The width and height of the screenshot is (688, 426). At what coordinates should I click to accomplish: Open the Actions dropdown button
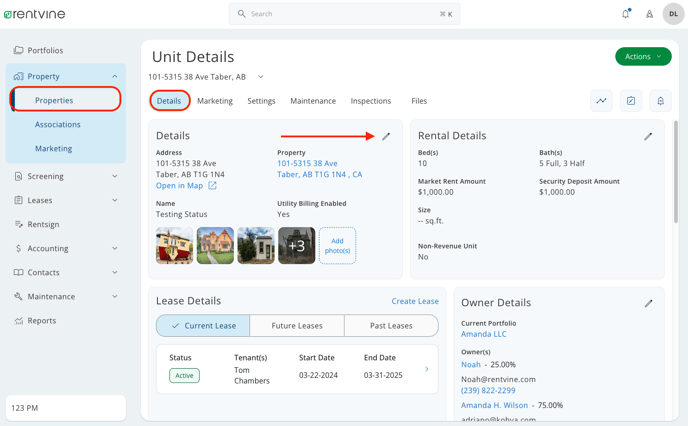[x=643, y=57]
